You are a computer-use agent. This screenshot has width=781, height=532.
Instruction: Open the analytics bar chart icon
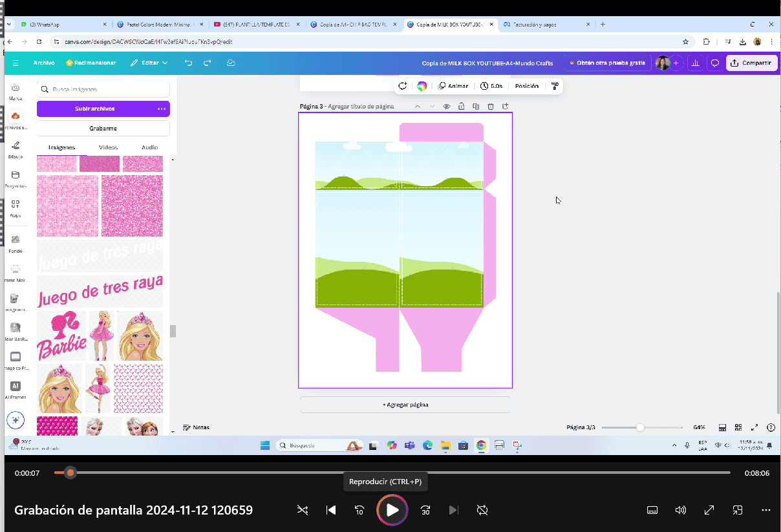click(x=696, y=63)
